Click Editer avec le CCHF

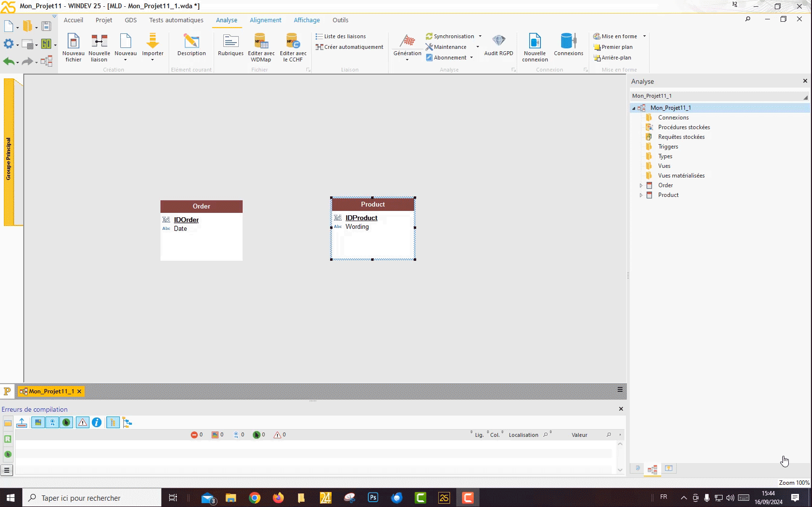(293, 47)
